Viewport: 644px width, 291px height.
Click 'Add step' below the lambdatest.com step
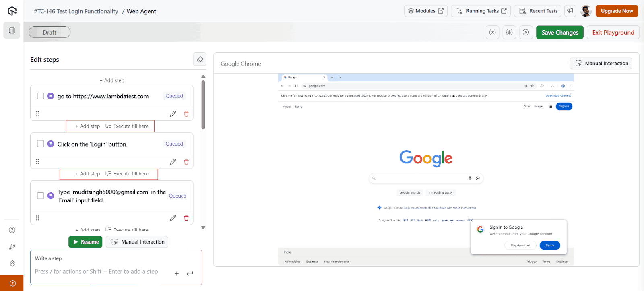point(88,126)
